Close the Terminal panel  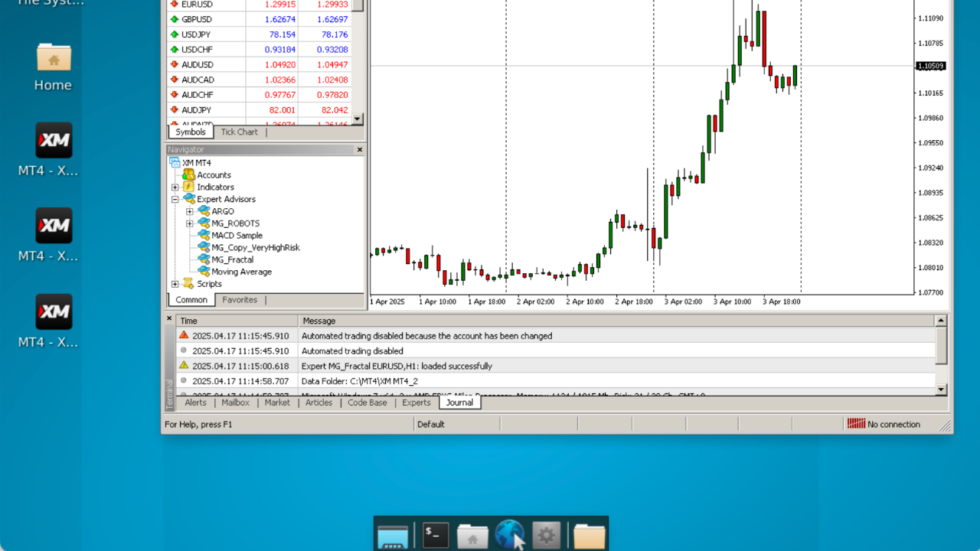pyautogui.click(x=169, y=318)
